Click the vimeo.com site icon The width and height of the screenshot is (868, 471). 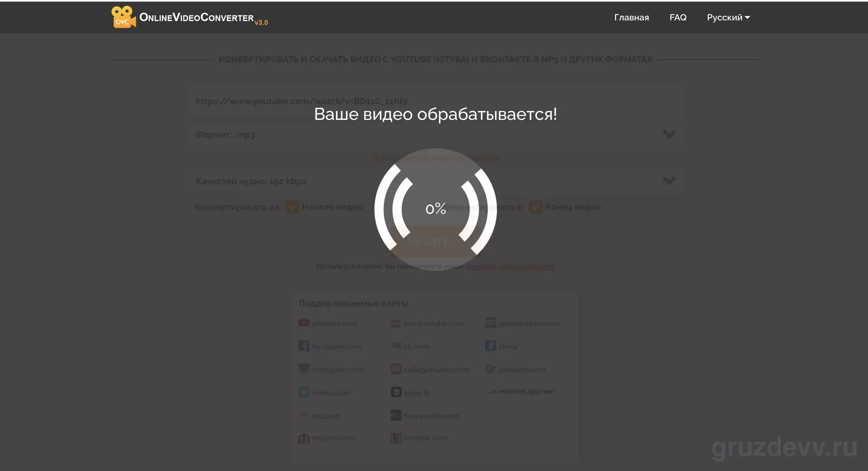point(304,392)
